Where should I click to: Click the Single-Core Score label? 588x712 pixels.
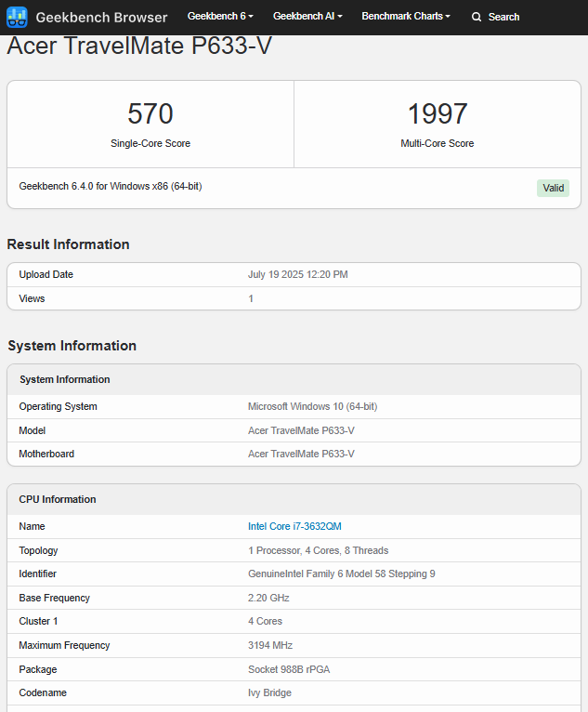coord(150,143)
